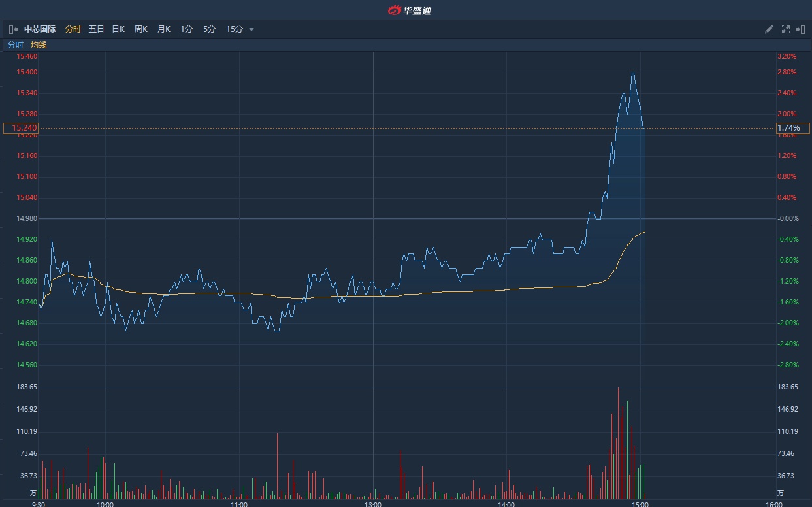This screenshot has width=812, height=507.
Task: Select the 日K daily candlestick tab
Action: [118, 29]
